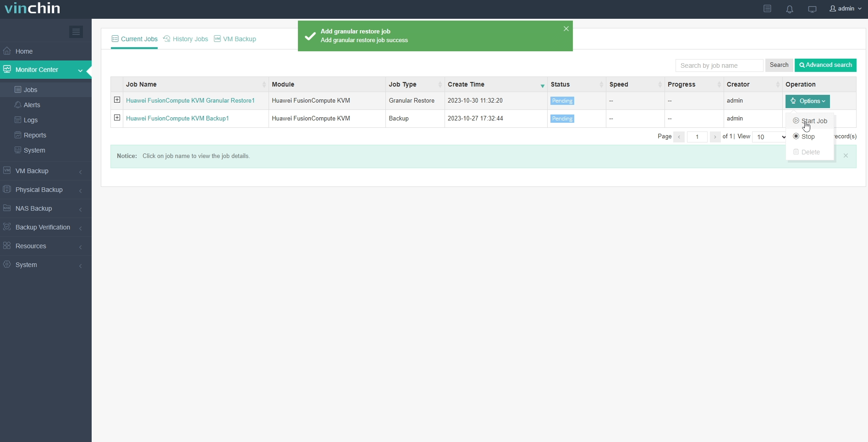The height and width of the screenshot is (442, 868).
Task: Sort table by Status column
Action: (x=577, y=84)
